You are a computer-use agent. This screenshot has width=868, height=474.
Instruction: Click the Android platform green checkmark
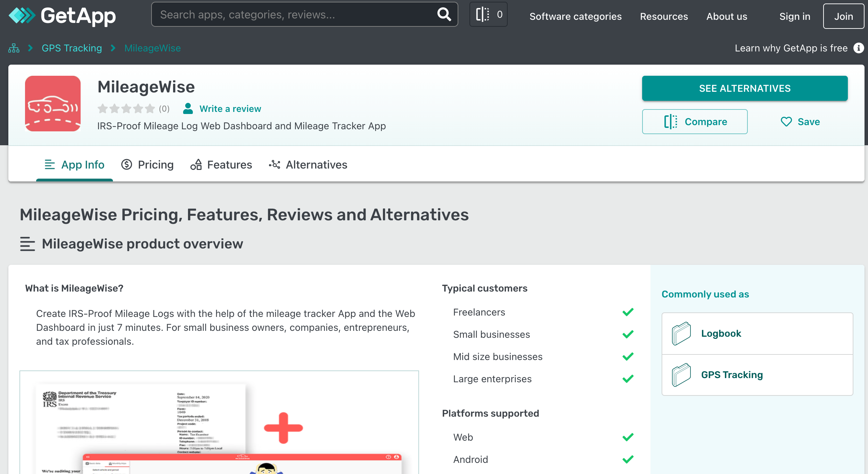(628, 459)
